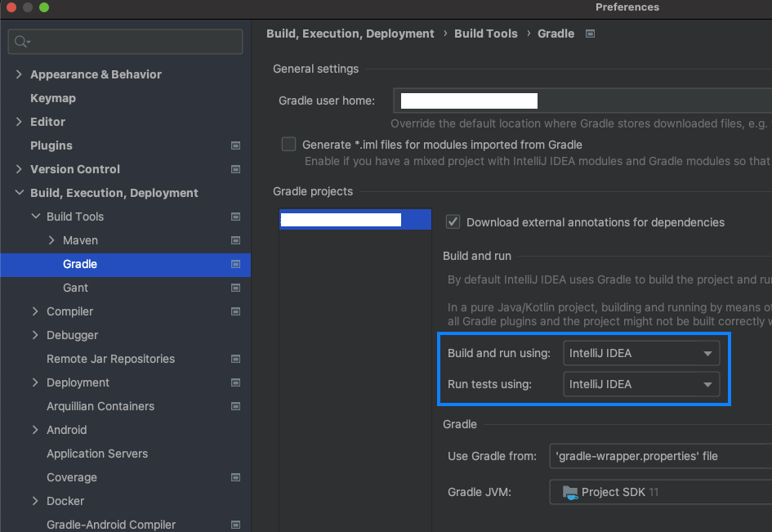Click Project SDK folder icon in Gradle JVM
This screenshot has height=532, width=772.
coord(570,492)
